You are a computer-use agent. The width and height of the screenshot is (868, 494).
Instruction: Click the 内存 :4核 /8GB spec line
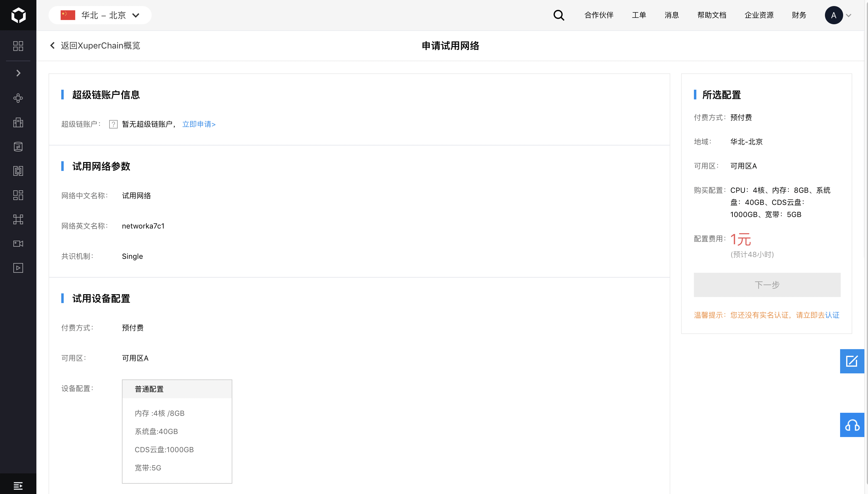[x=160, y=413]
